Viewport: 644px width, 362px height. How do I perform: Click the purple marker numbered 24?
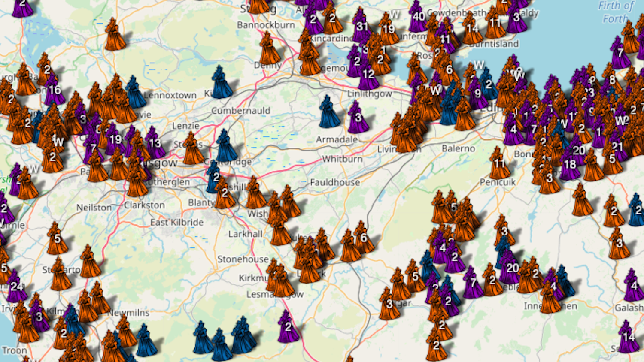[16, 287]
